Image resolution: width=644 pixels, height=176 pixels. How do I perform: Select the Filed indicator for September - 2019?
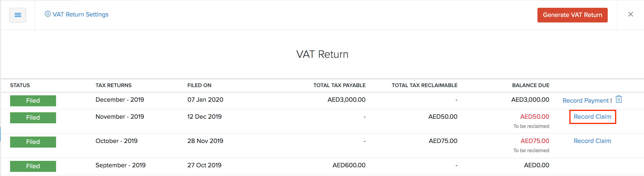33,166
